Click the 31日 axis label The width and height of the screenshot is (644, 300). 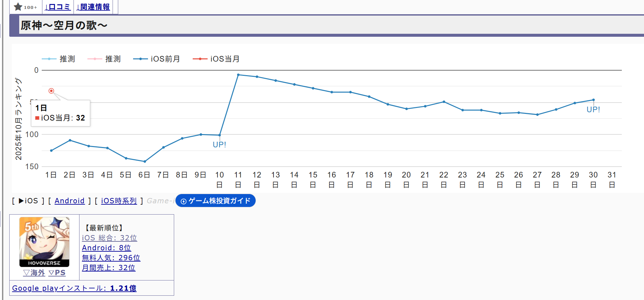[x=612, y=179]
